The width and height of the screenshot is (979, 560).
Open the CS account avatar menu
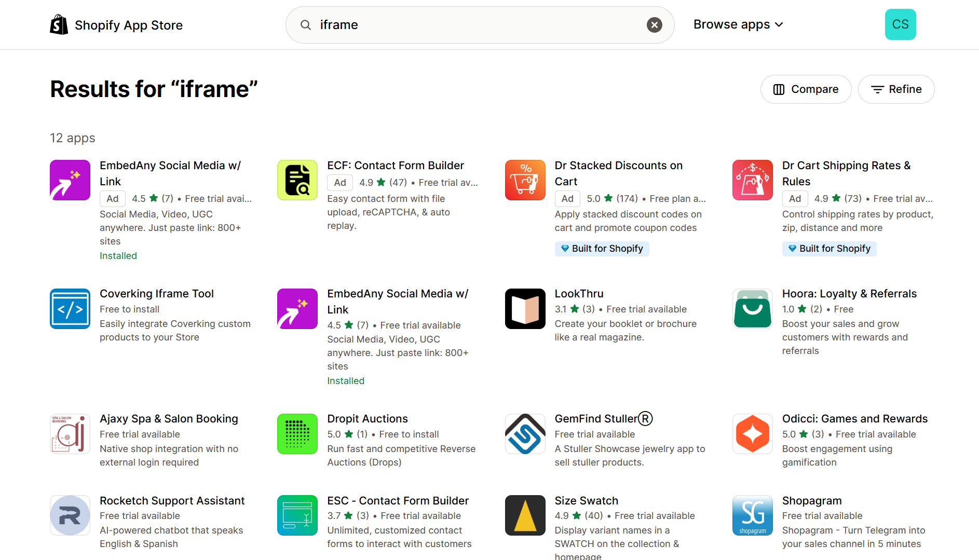[900, 24]
